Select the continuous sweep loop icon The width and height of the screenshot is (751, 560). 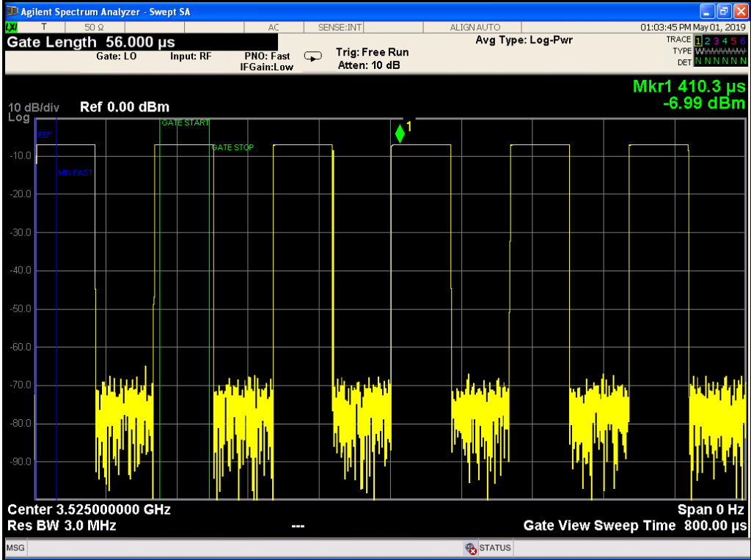[313, 56]
